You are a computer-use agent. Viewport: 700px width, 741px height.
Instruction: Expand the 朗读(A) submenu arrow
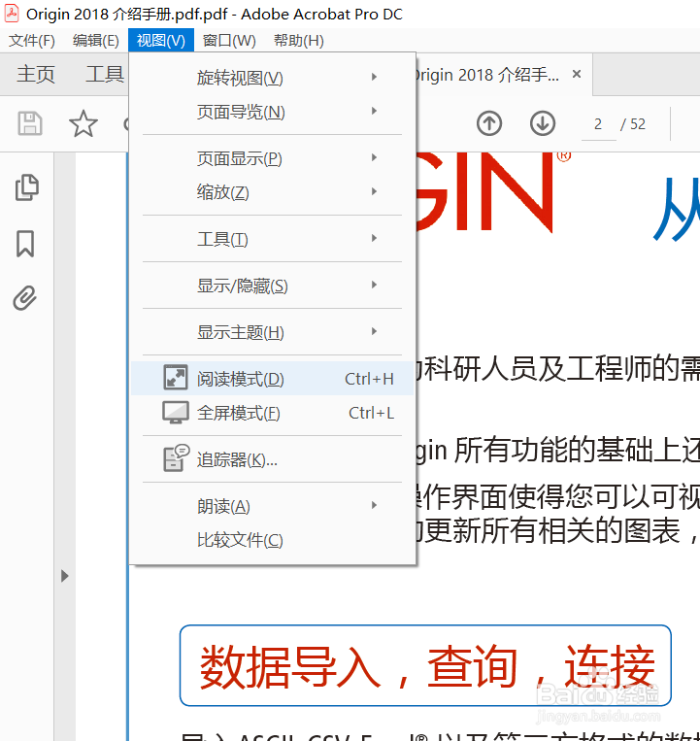click(374, 505)
